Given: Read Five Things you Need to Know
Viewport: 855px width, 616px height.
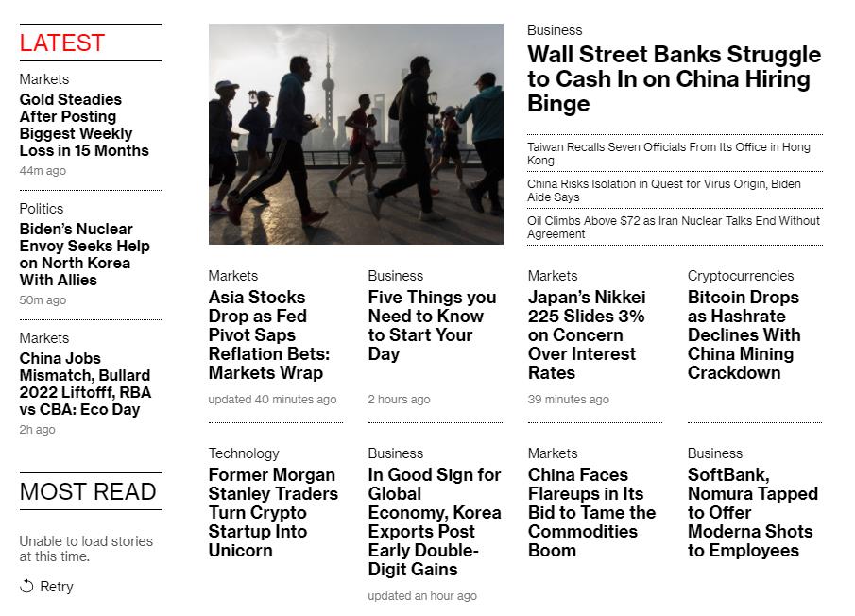Looking at the screenshot, I should [x=432, y=325].
